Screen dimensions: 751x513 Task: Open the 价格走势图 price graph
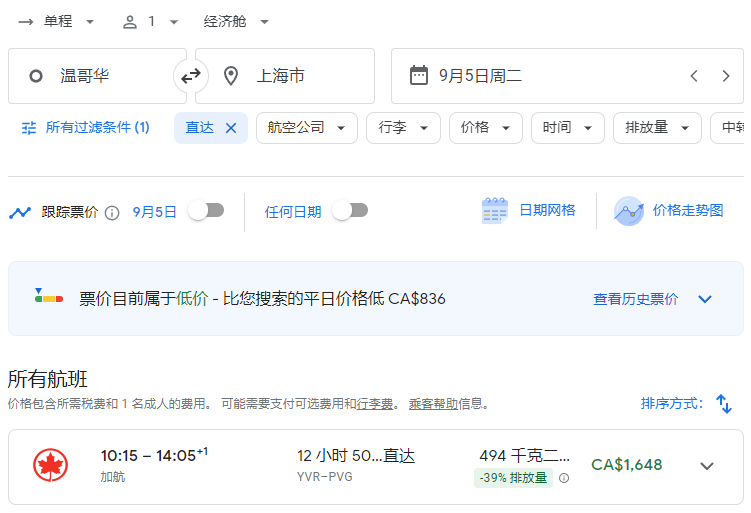click(668, 211)
